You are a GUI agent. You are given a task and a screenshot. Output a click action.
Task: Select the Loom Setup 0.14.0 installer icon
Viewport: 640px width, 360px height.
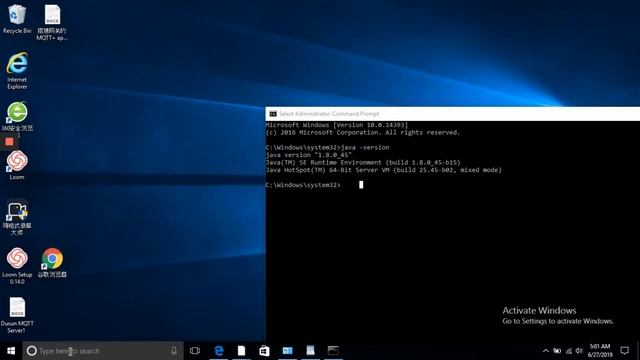pos(17,266)
